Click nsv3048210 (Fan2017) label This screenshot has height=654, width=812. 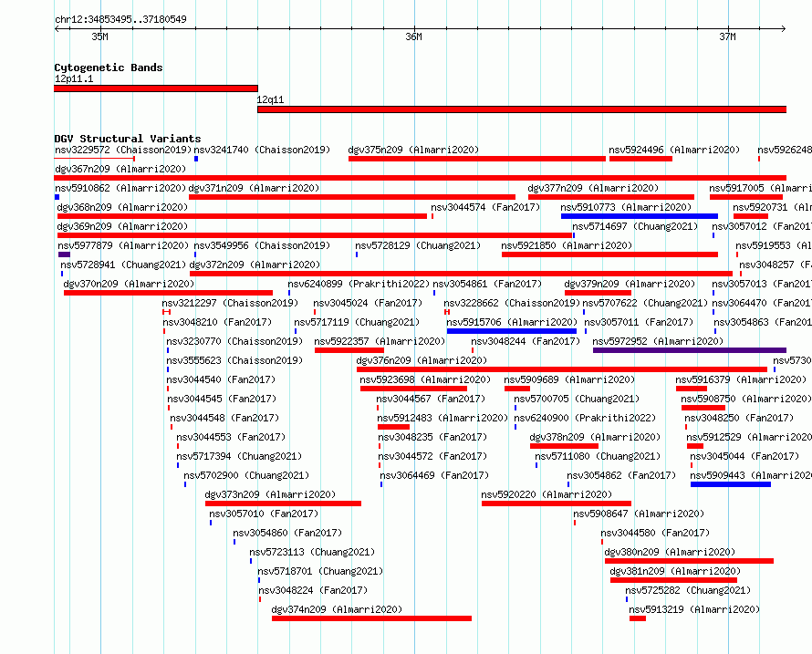[x=217, y=322]
